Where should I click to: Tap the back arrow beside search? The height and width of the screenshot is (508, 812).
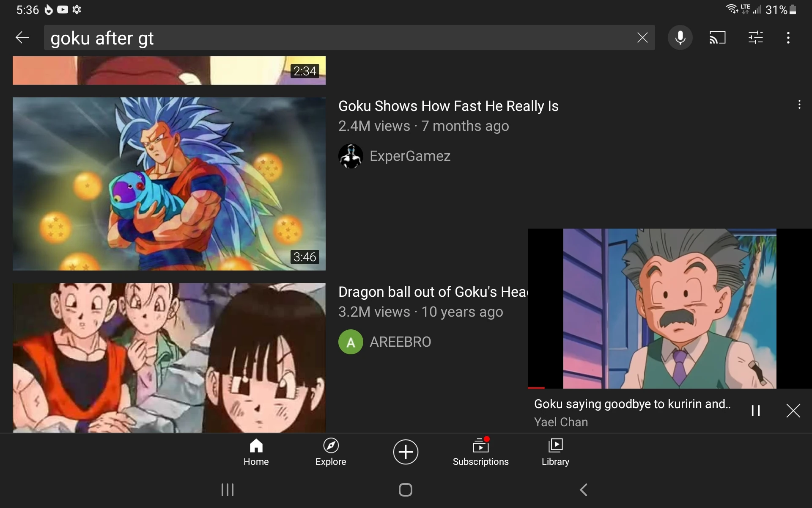pyautogui.click(x=22, y=38)
